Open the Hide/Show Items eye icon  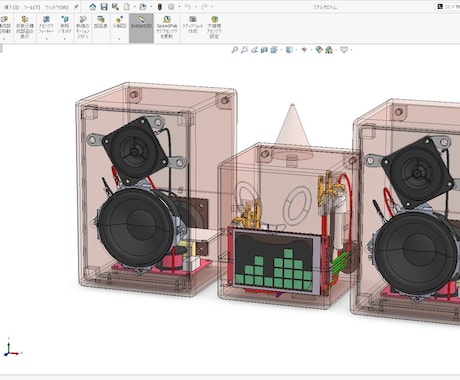(304, 50)
